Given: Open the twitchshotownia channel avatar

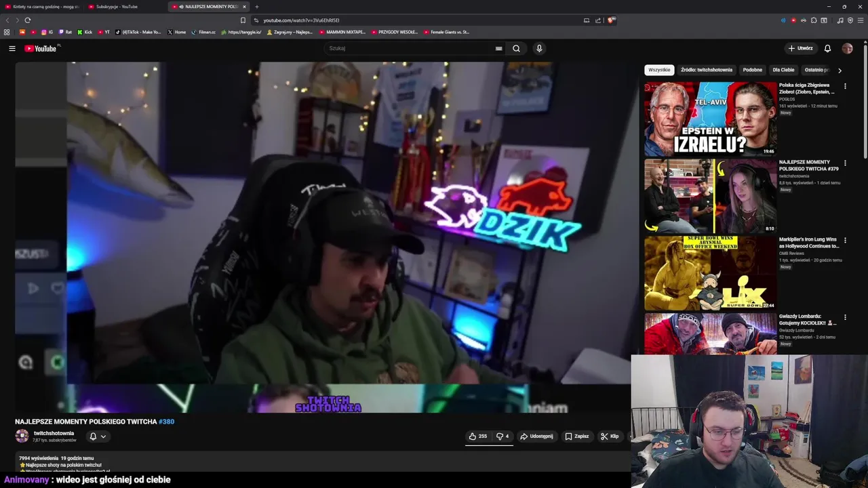Looking at the screenshot, I should 22,436.
